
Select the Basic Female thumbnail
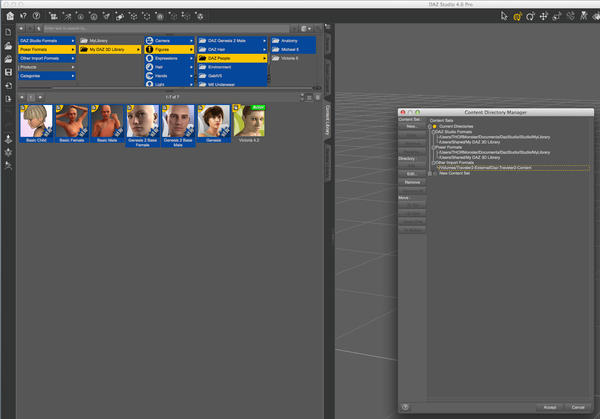[72, 124]
